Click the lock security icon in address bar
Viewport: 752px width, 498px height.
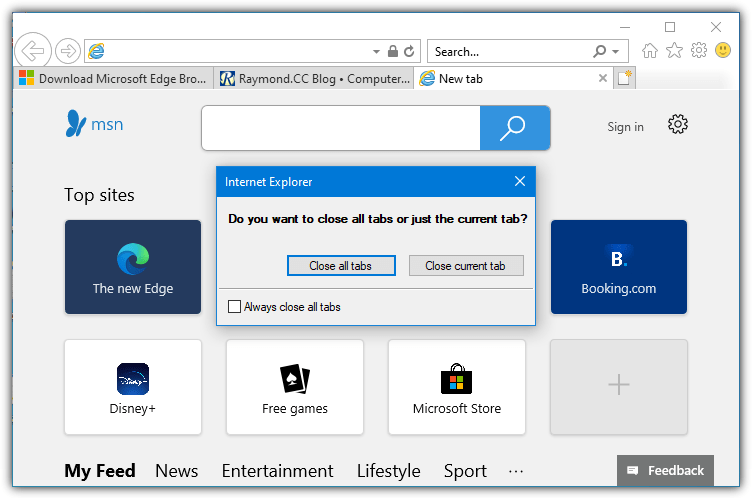393,51
